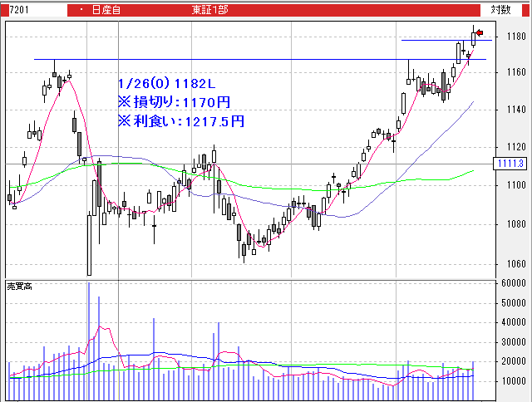Click the 1/26(0) 1182L annotation text
This screenshot has width=532, height=402.
pyautogui.click(x=167, y=84)
